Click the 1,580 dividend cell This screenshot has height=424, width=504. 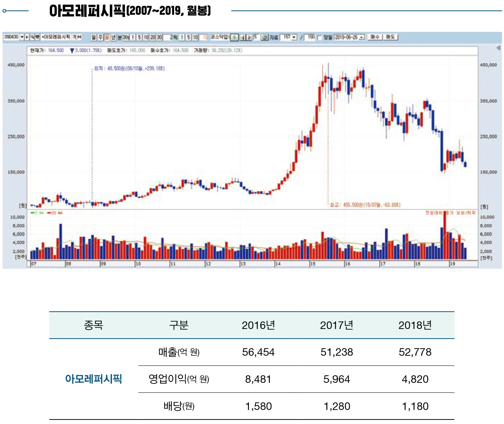coord(259,407)
